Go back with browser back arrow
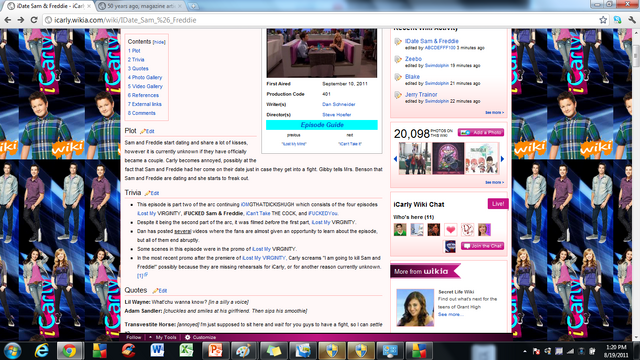The width and height of the screenshot is (640, 360). point(7,20)
